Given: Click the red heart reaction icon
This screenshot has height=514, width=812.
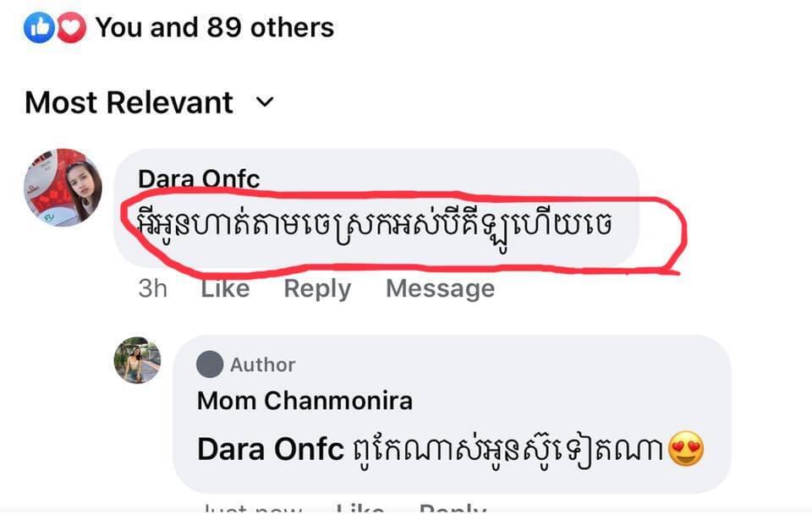Looking at the screenshot, I should pos(71,29).
